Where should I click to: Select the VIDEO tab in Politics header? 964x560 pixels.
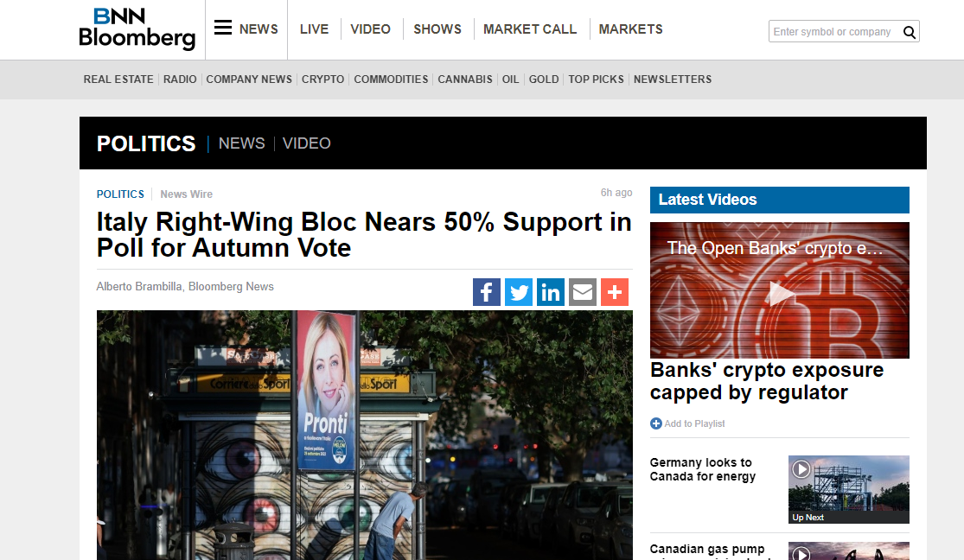click(306, 143)
